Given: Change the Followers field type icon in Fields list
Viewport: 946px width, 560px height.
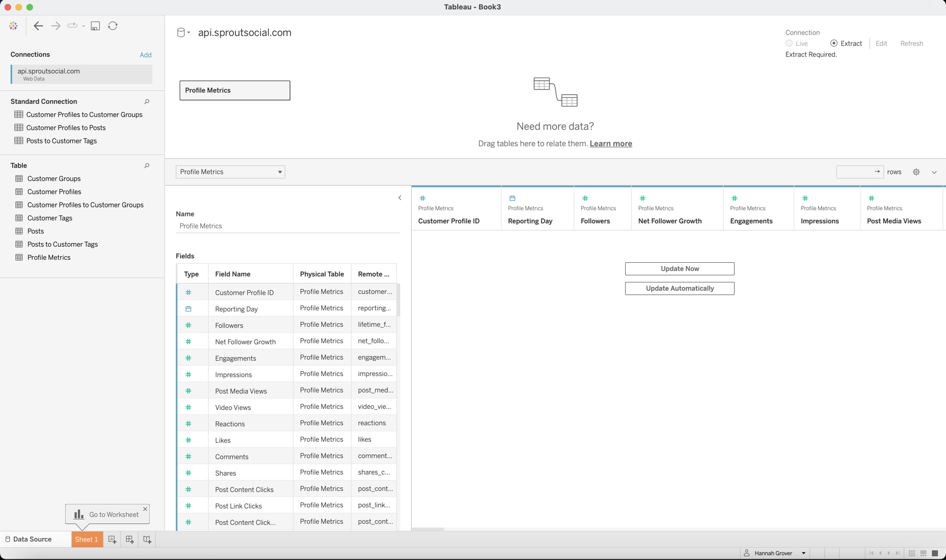Looking at the screenshot, I should pos(188,325).
